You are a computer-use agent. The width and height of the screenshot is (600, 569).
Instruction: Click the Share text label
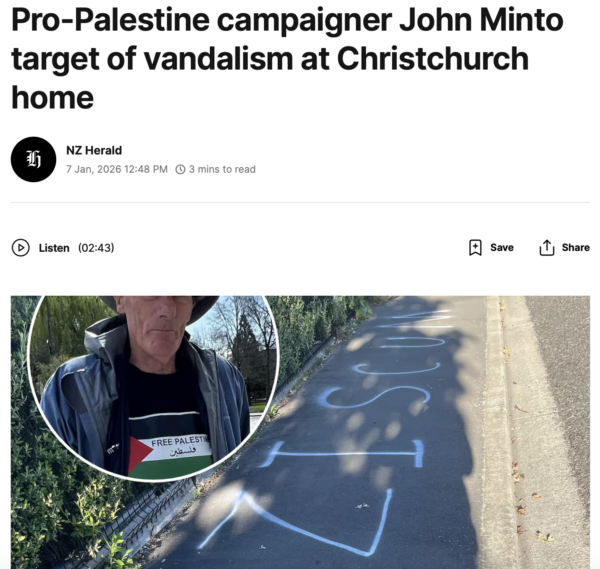tap(576, 248)
